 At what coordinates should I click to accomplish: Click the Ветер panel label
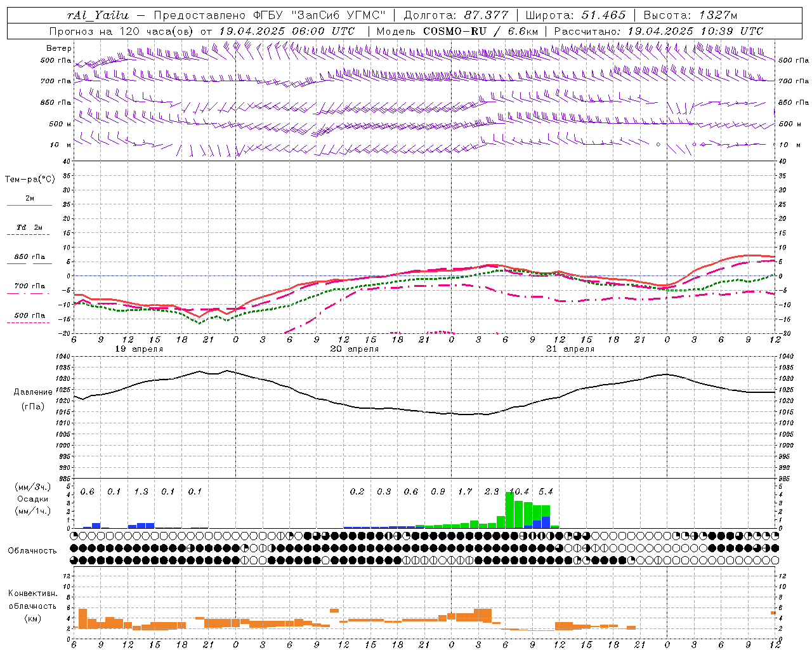[59, 48]
